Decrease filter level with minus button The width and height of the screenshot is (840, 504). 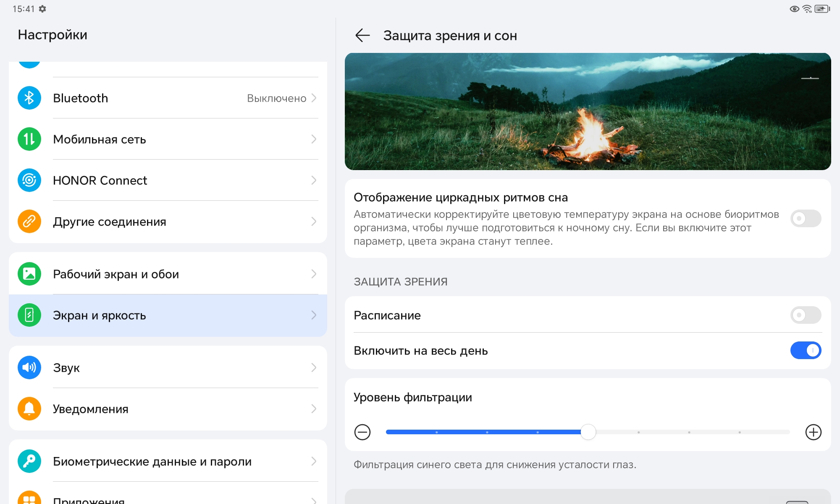point(362,432)
